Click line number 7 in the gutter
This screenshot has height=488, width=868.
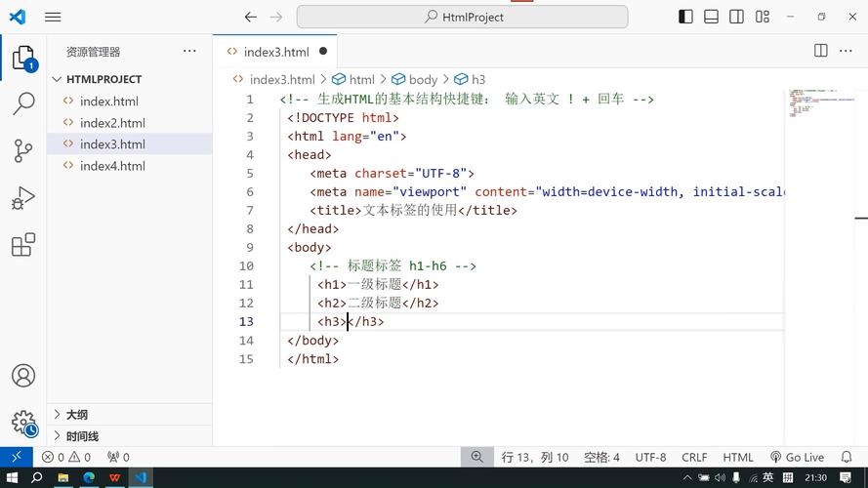[x=250, y=210]
